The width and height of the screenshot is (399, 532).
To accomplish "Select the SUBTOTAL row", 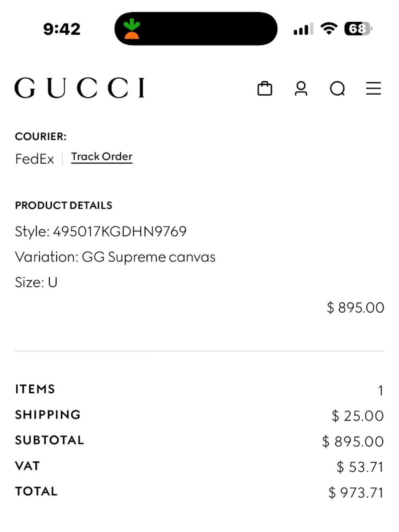I will click(x=49, y=440).
